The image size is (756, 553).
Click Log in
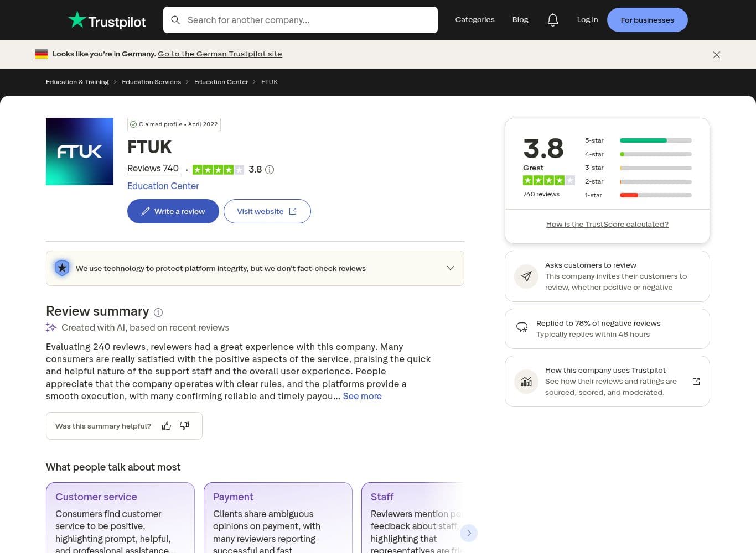(587, 20)
